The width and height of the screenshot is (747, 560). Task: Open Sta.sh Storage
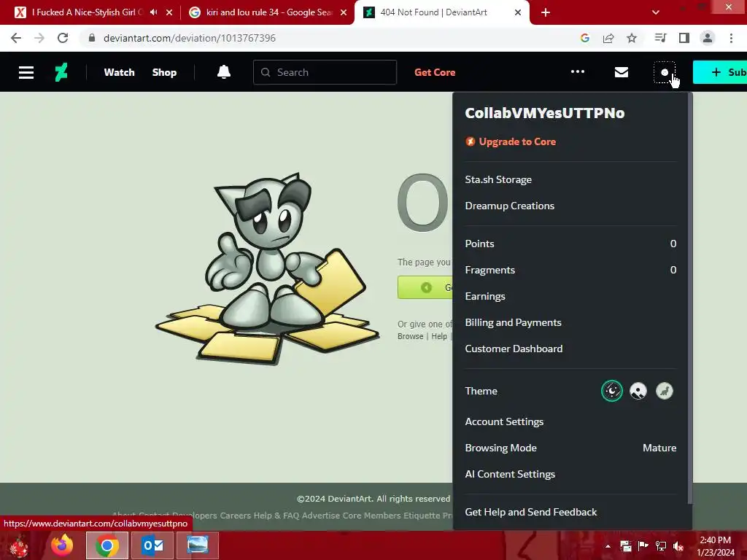pyautogui.click(x=498, y=179)
